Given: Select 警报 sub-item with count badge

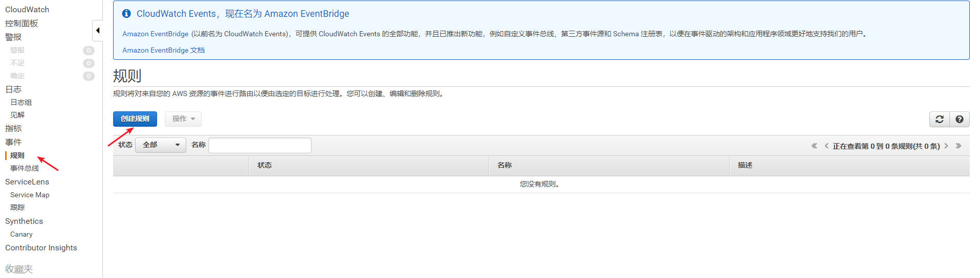Looking at the screenshot, I should 17,50.
